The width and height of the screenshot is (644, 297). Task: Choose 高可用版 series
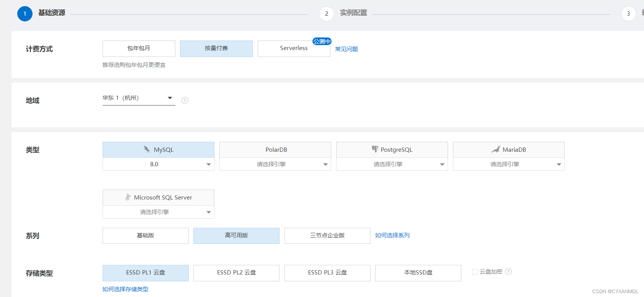coord(236,235)
